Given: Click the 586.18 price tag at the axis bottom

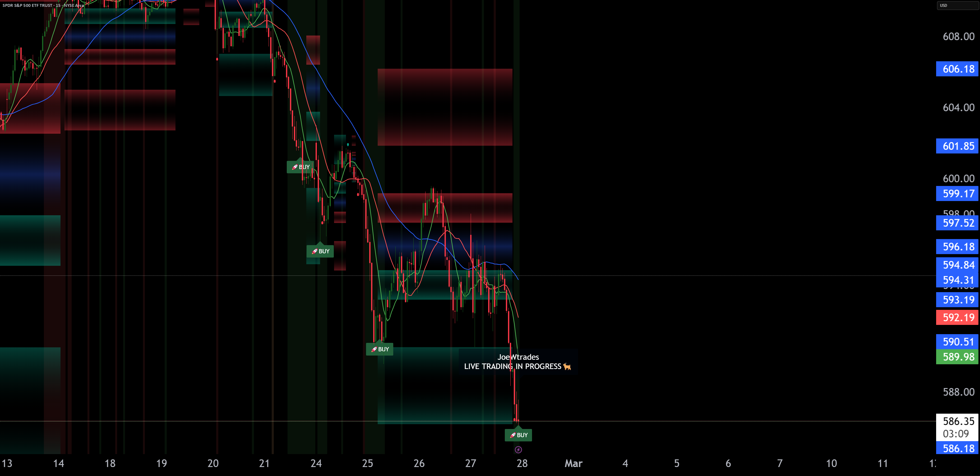Looking at the screenshot, I should click(957, 448).
